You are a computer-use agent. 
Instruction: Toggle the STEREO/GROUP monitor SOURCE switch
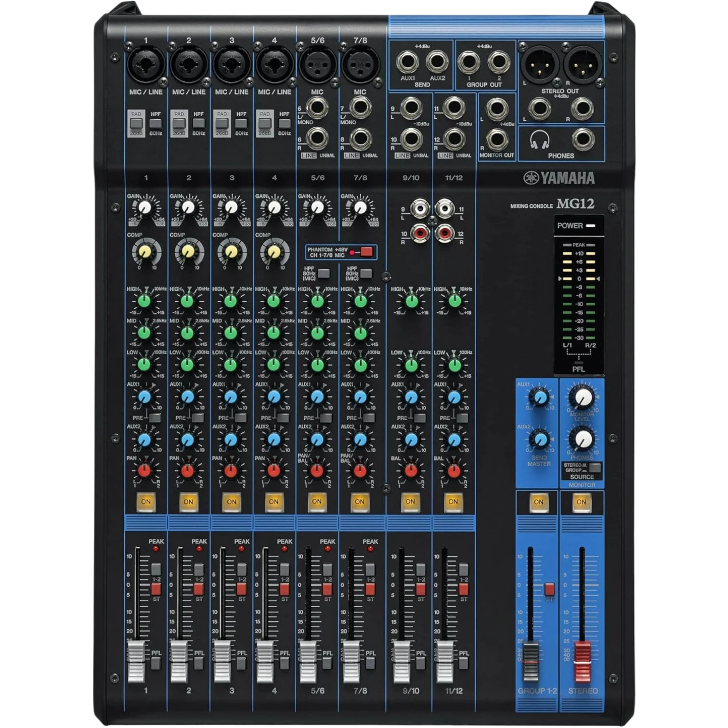pos(595,468)
